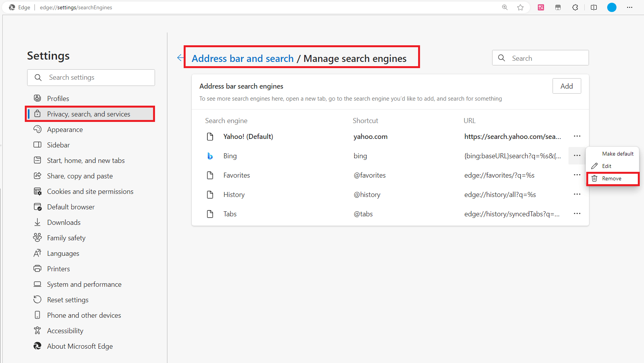644x363 pixels.
Task: Click the Edge logo in address bar
Action: click(x=12, y=7)
